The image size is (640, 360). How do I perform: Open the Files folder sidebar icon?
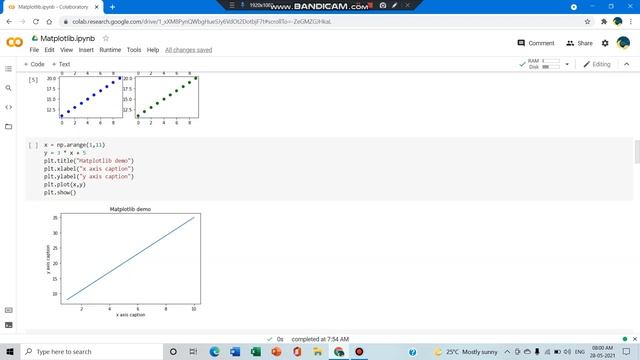click(x=8, y=127)
